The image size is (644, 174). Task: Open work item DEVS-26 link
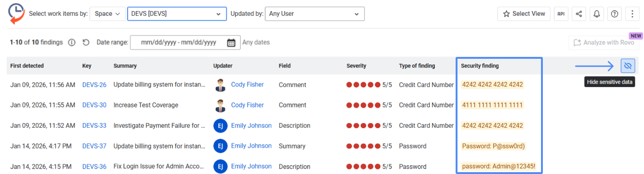pos(94,85)
